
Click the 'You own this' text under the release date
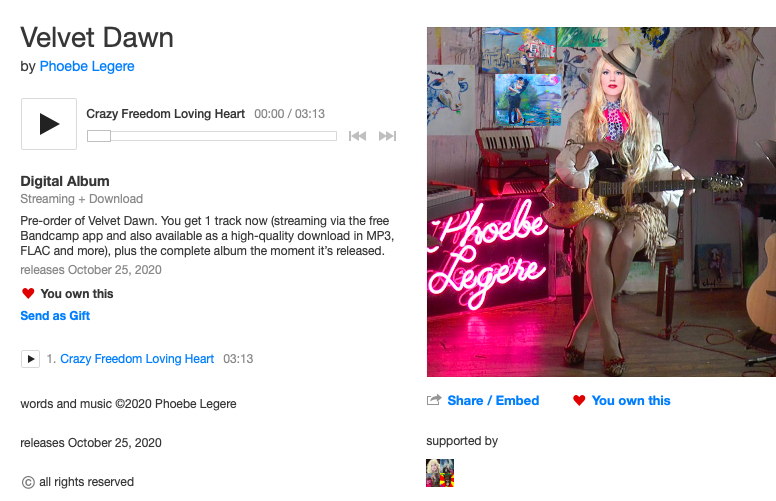point(77,294)
